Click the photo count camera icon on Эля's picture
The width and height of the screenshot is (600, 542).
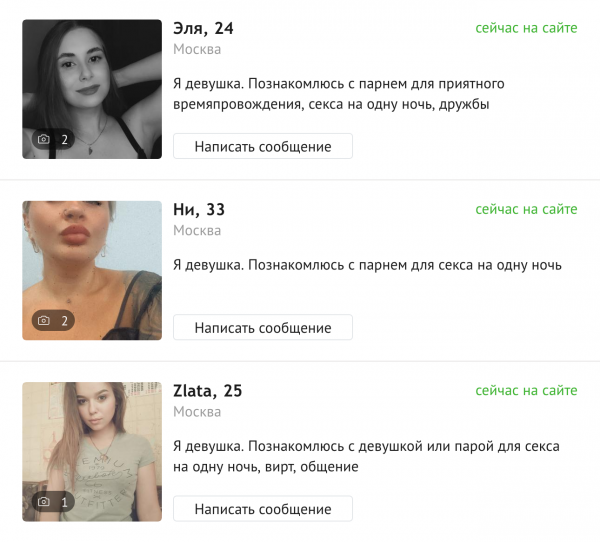tap(44, 139)
